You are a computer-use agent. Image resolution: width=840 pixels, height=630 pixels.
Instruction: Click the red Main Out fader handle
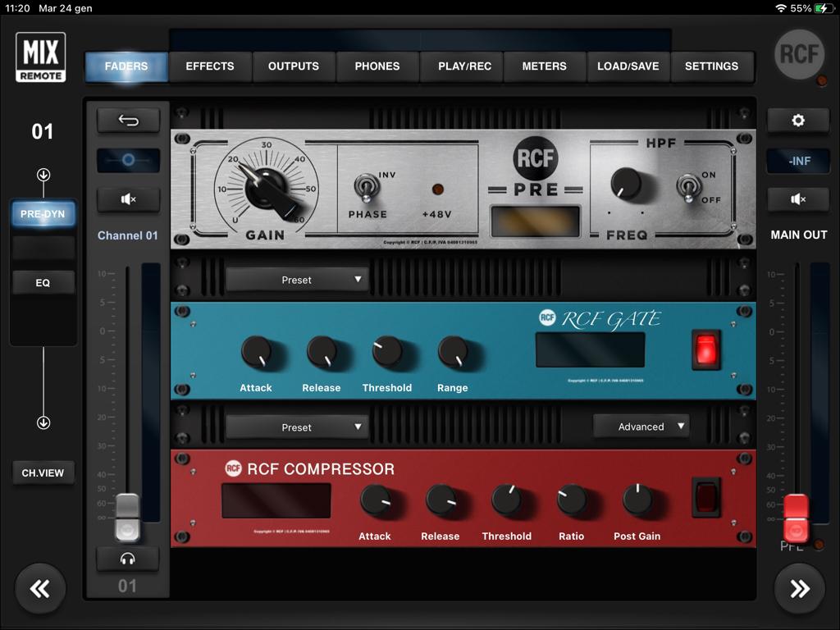[x=796, y=518]
